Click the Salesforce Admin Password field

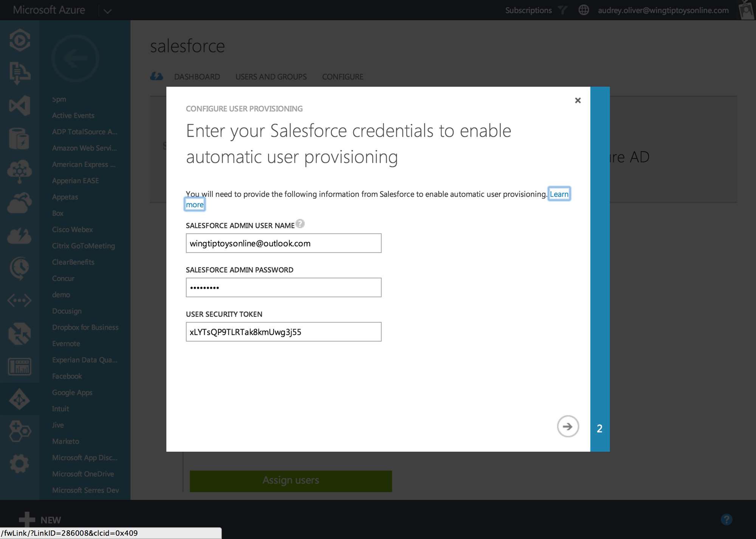coord(283,287)
